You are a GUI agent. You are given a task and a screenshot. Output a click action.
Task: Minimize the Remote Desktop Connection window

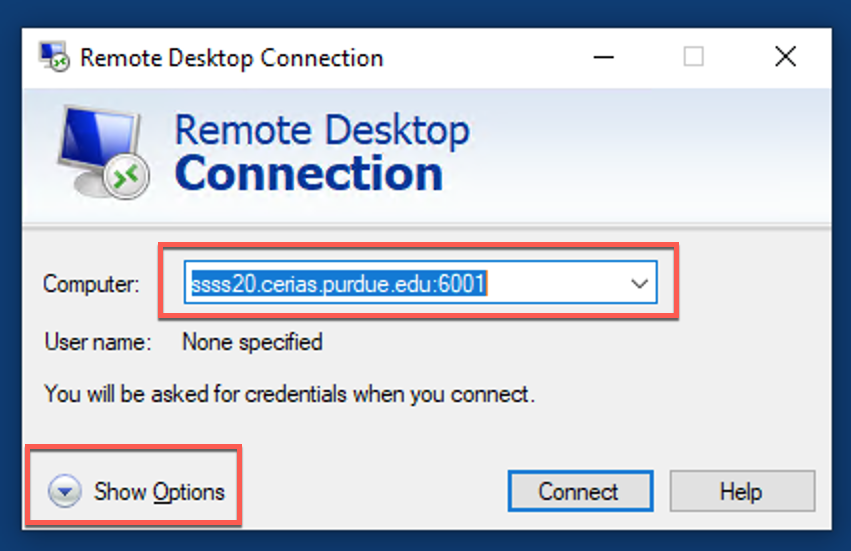604,57
